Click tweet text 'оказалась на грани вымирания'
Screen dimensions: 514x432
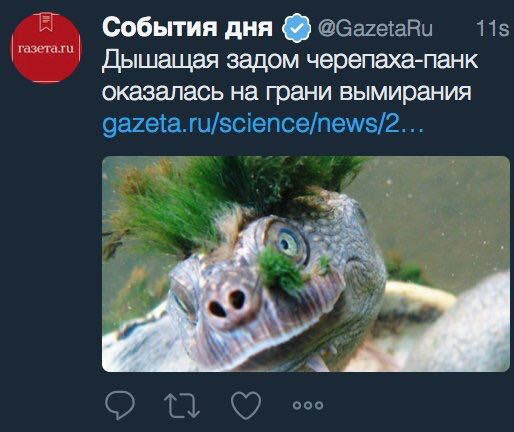287,92
